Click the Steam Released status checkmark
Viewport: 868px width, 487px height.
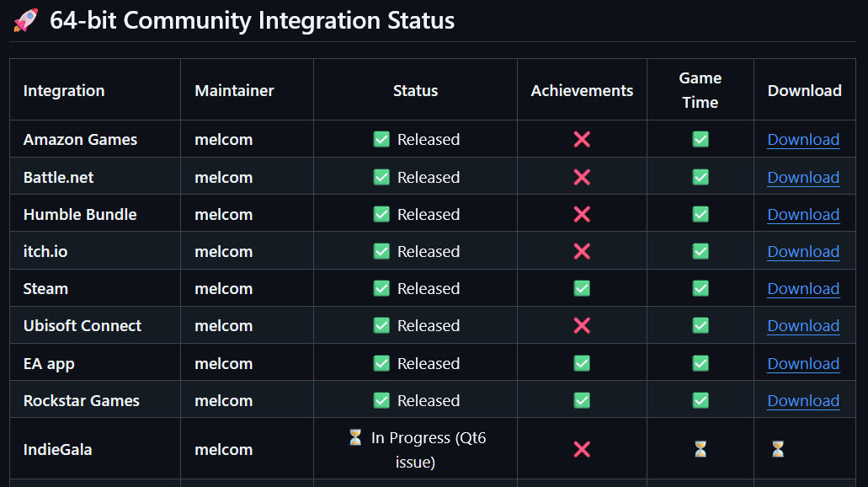381,288
